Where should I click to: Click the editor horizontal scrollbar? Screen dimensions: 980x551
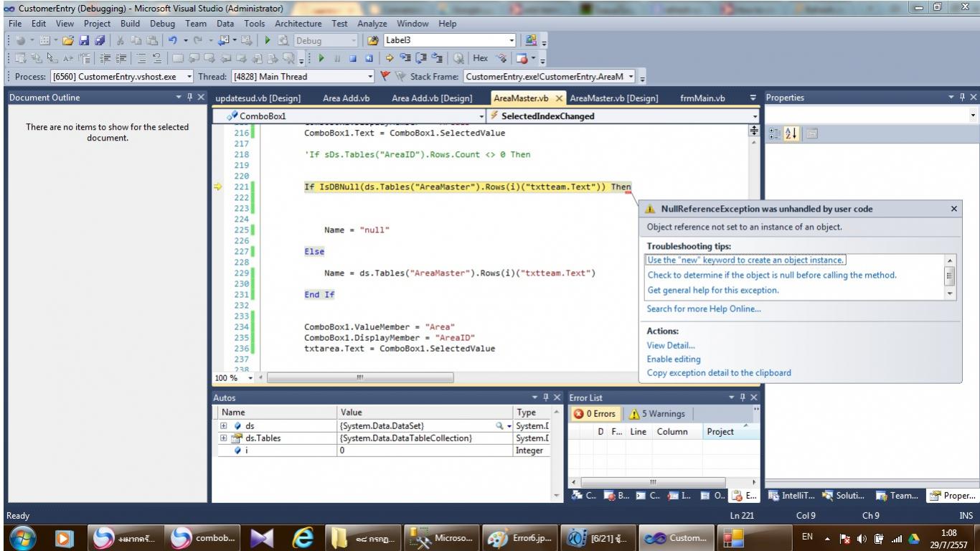[x=359, y=377]
